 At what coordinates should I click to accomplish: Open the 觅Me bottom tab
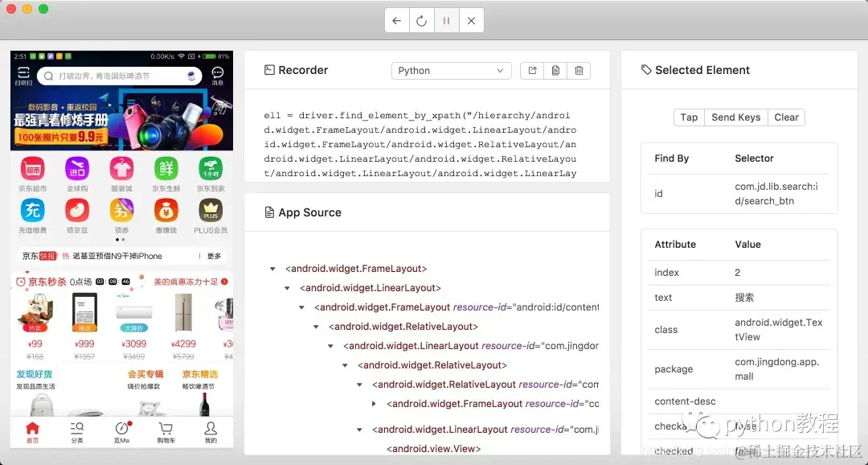[122, 432]
